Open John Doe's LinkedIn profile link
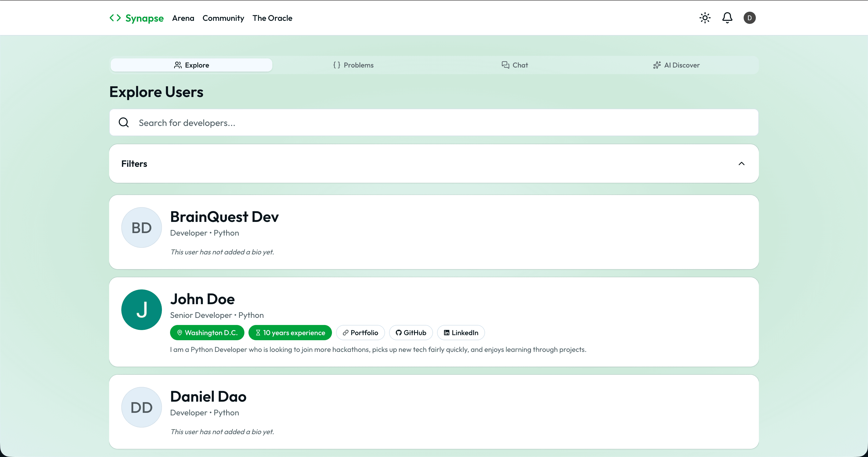Screen dimensions: 868x457 tap(461, 333)
